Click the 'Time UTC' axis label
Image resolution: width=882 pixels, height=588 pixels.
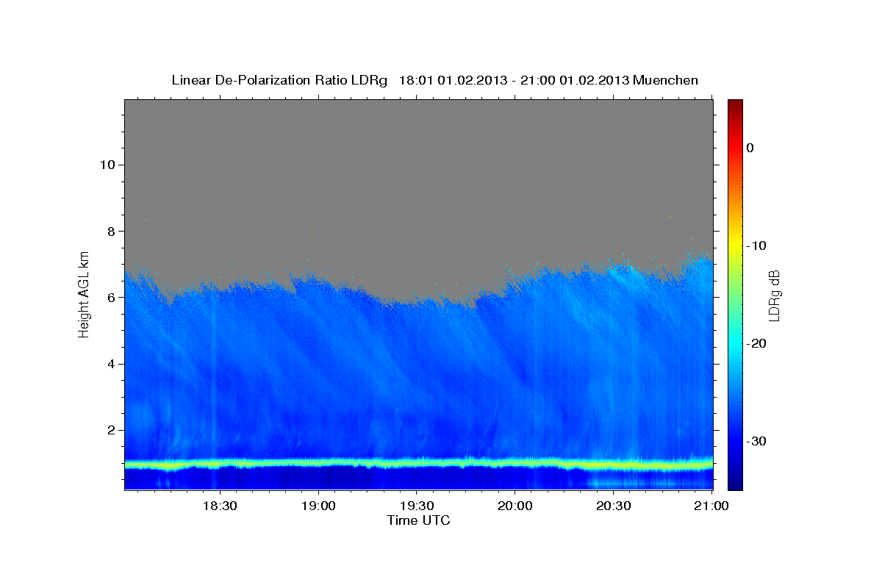(x=418, y=520)
